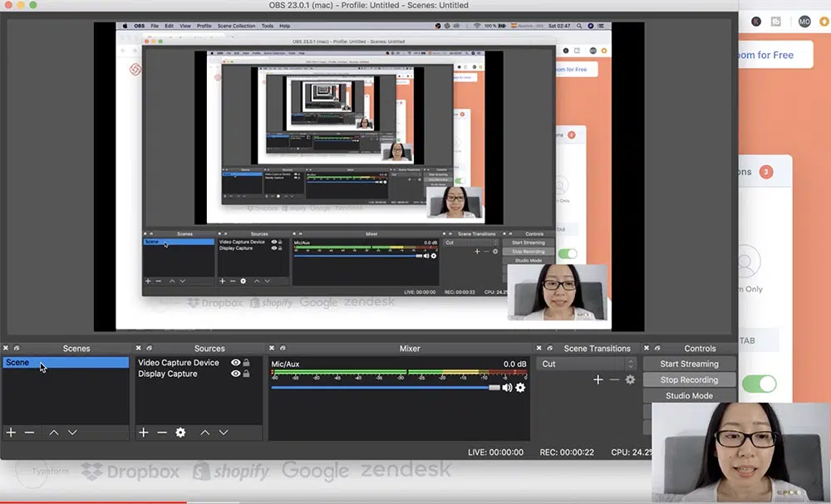
Task: Pop out the Scenes dock
Action: click(17, 348)
